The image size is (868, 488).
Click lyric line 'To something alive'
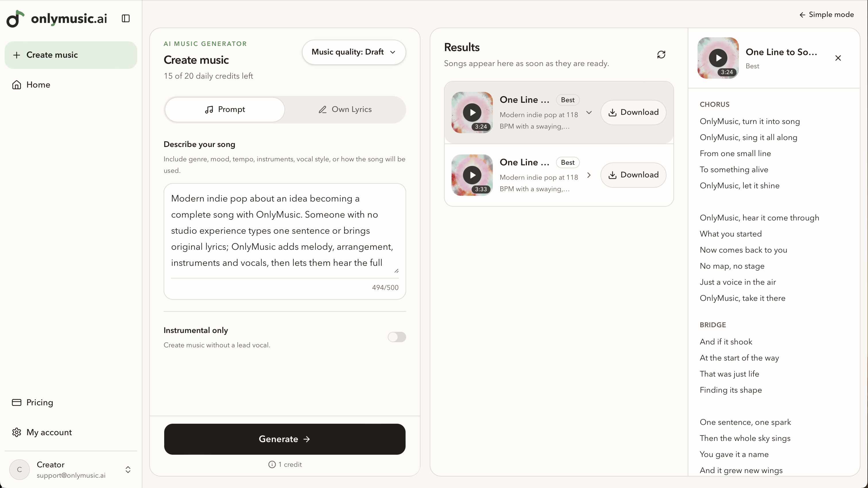[x=734, y=170]
